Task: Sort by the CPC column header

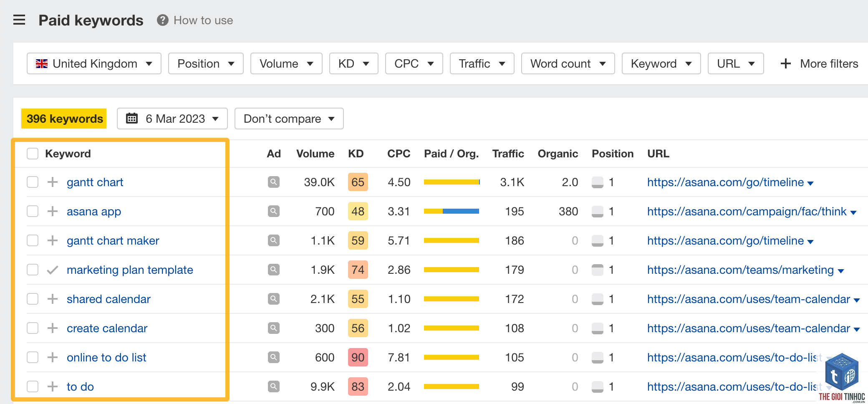Action: click(x=399, y=154)
